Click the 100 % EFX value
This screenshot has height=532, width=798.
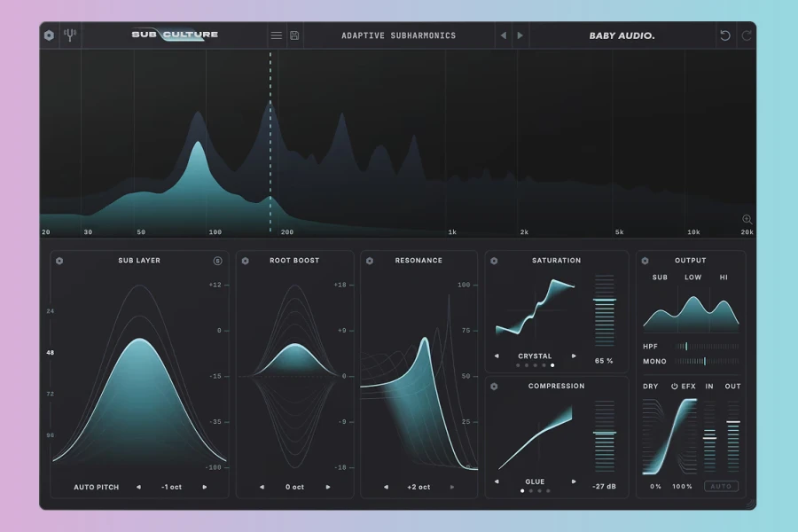pos(682,487)
